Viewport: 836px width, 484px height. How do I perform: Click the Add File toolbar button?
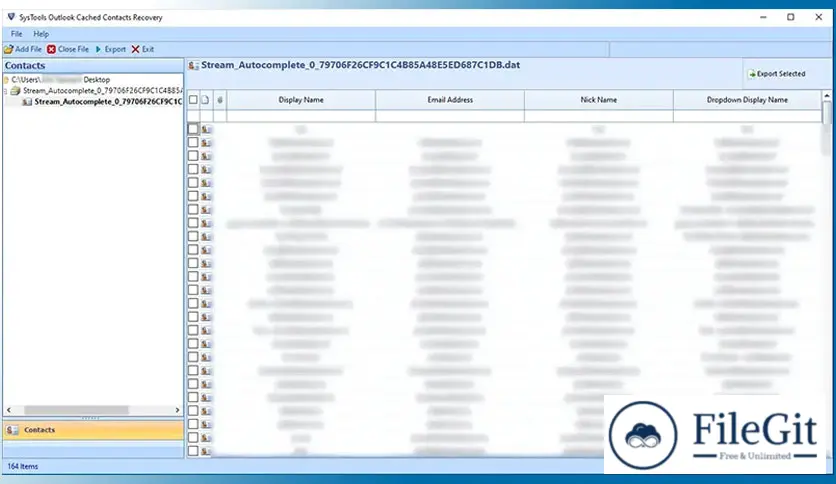(x=23, y=49)
